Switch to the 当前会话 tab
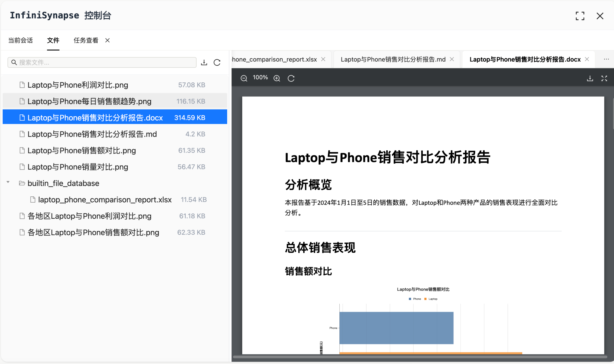This screenshot has height=364, width=614. (x=20, y=40)
